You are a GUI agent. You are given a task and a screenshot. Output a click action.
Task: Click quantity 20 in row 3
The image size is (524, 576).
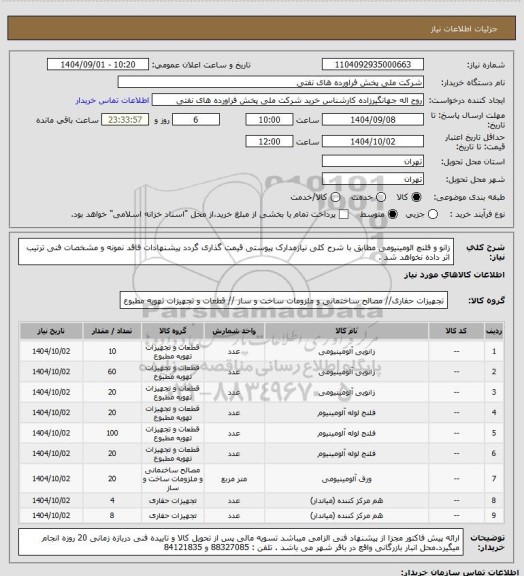pos(112,392)
